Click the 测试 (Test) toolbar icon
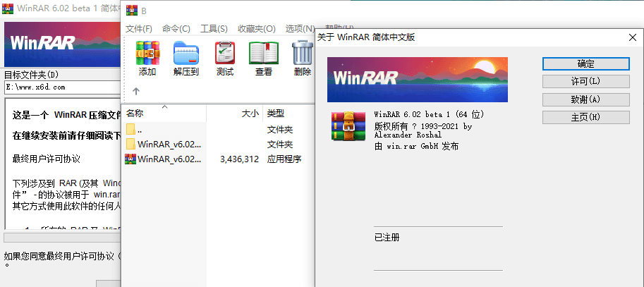Viewport: 644px width, 287px height. pyautogui.click(x=225, y=54)
